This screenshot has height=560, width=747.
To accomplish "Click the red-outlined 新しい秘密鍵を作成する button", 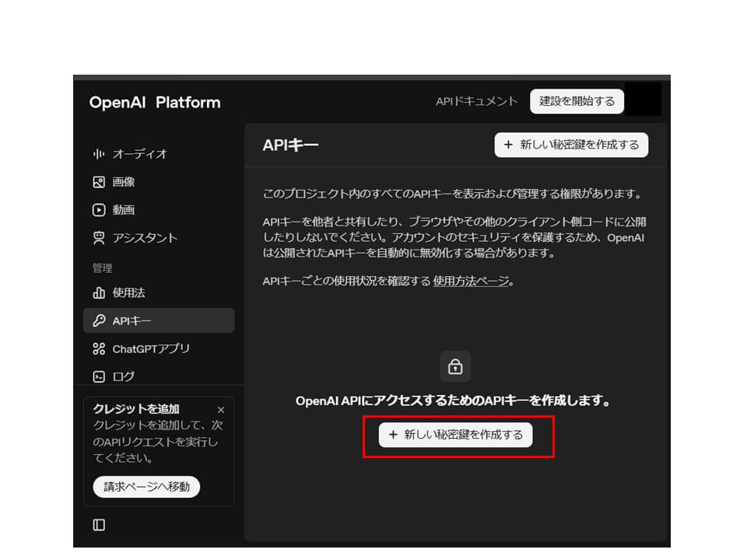I will tap(456, 435).
